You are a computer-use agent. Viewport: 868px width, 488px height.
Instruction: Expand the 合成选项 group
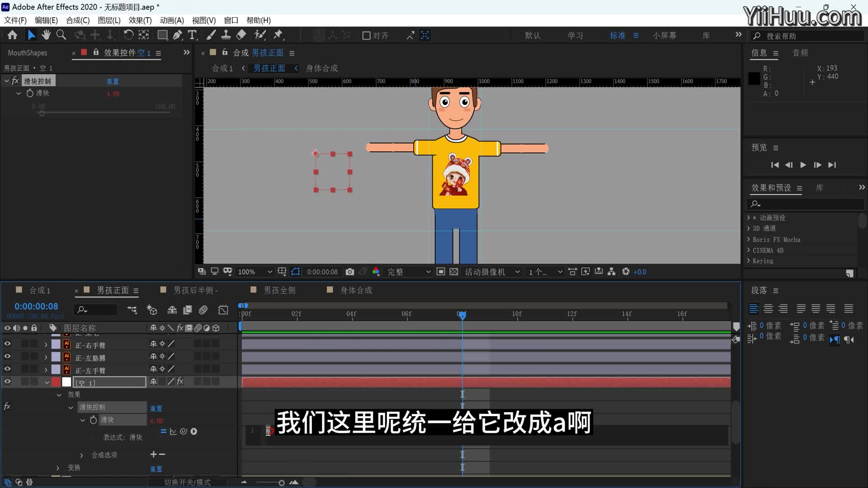[81, 455]
